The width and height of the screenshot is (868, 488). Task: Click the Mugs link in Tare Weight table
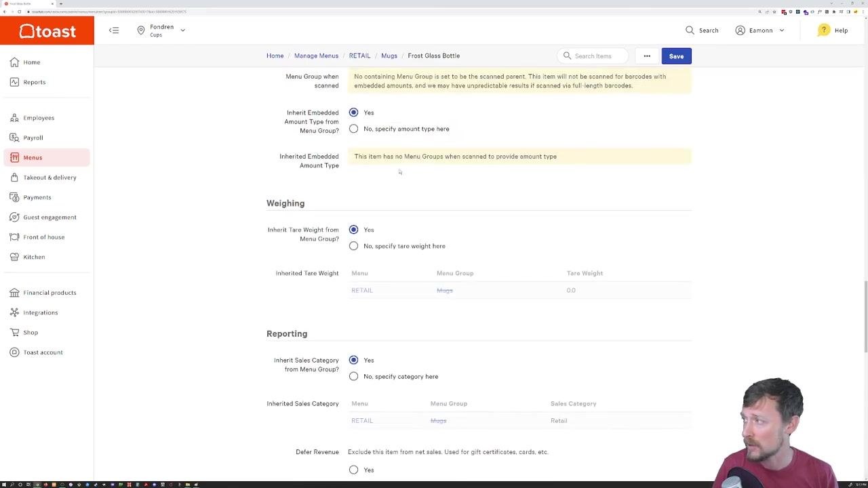445,290
